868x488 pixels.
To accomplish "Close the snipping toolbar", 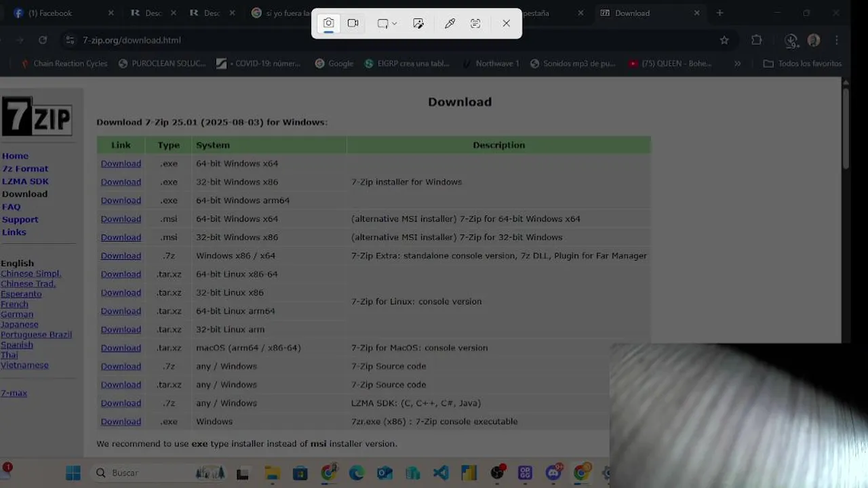I will [507, 23].
